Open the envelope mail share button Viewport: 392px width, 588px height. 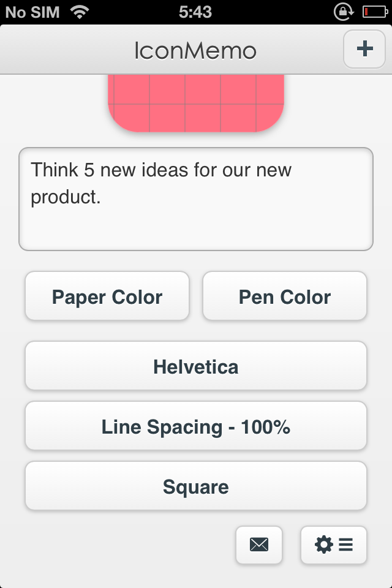[259, 545]
